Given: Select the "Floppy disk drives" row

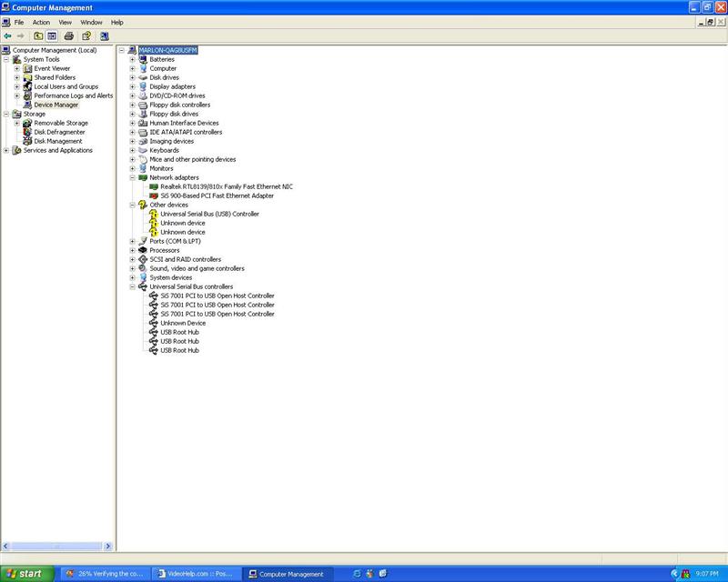Looking at the screenshot, I should [x=174, y=114].
